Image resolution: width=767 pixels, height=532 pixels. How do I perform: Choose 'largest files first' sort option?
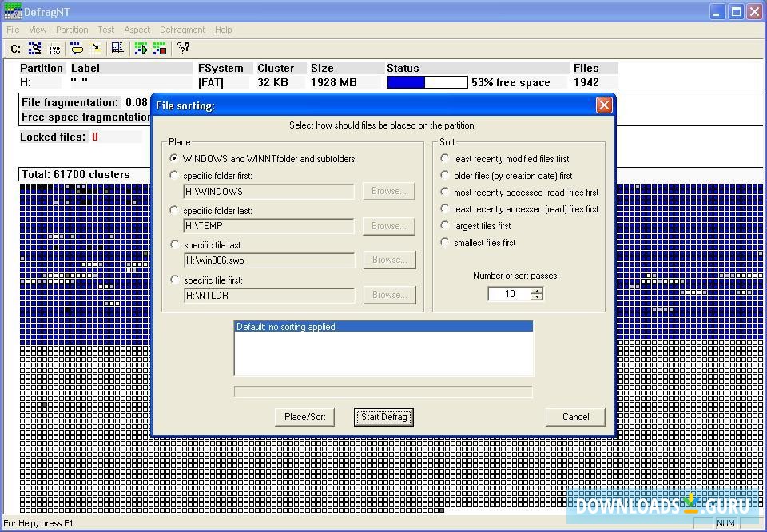[445, 225]
